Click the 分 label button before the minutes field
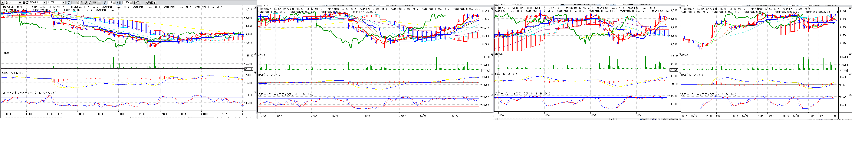868x163 pixels. 105,3
